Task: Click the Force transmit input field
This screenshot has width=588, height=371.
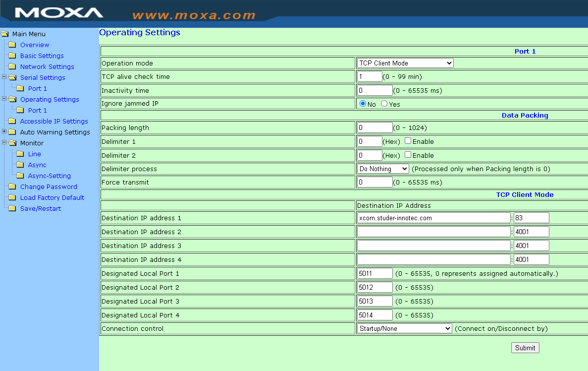Action: [374, 182]
